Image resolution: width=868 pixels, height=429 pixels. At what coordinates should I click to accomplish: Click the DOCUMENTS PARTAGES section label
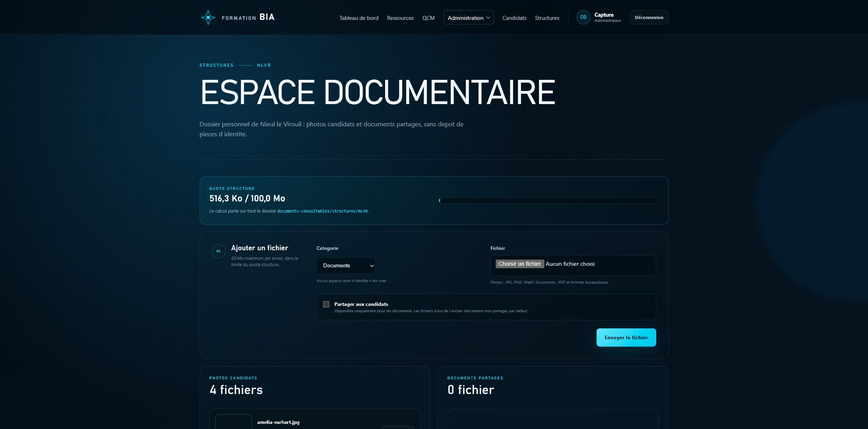[x=475, y=378]
